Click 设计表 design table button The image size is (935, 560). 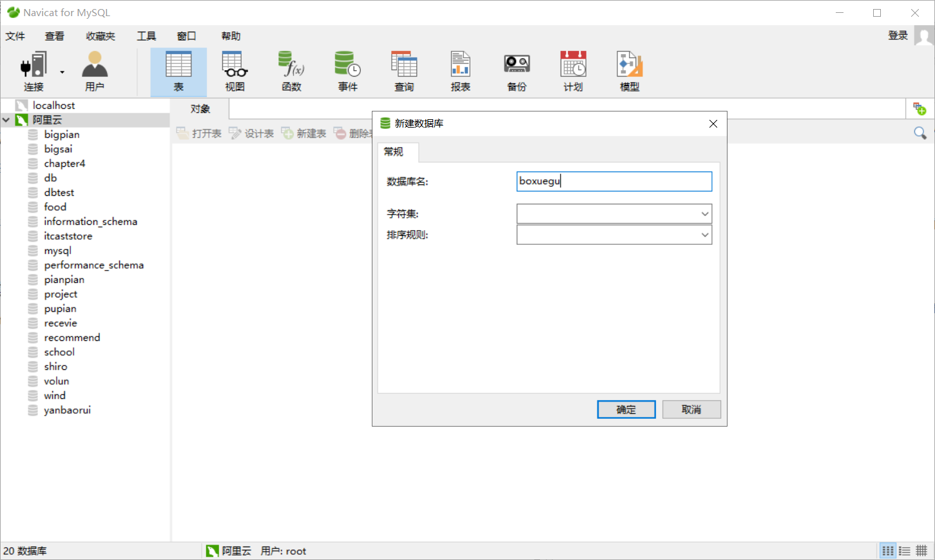[x=251, y=133]
